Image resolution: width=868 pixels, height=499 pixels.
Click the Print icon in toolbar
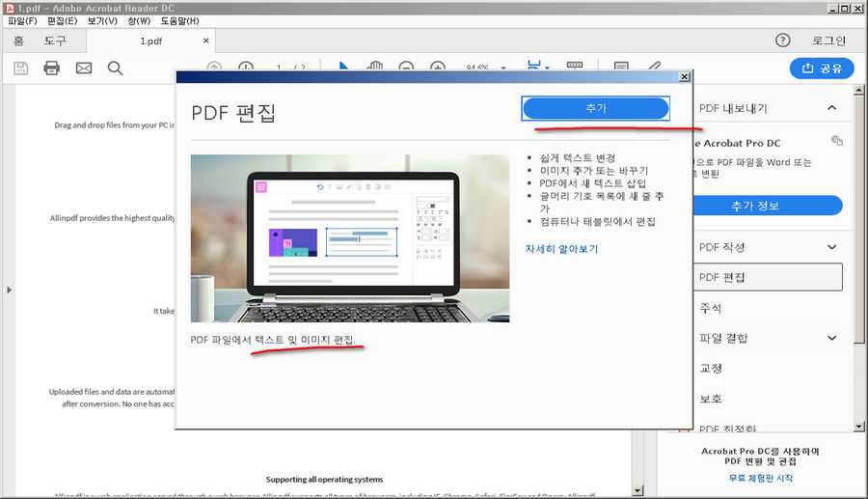tap(51, 69)
